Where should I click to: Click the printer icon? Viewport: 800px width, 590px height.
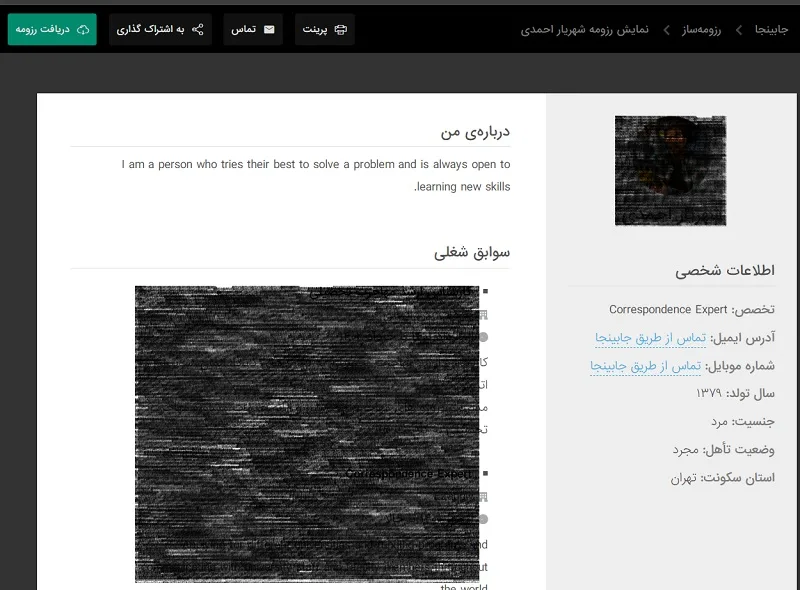340,30
